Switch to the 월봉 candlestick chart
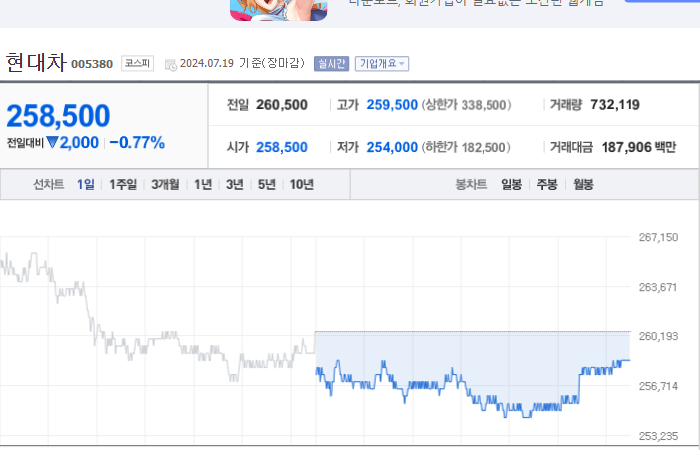The image size is (700, 450). click(583, 184)
